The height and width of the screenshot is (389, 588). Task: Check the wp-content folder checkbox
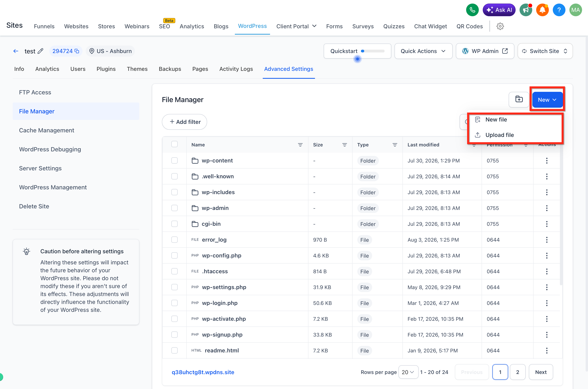(x=174, y=160)
